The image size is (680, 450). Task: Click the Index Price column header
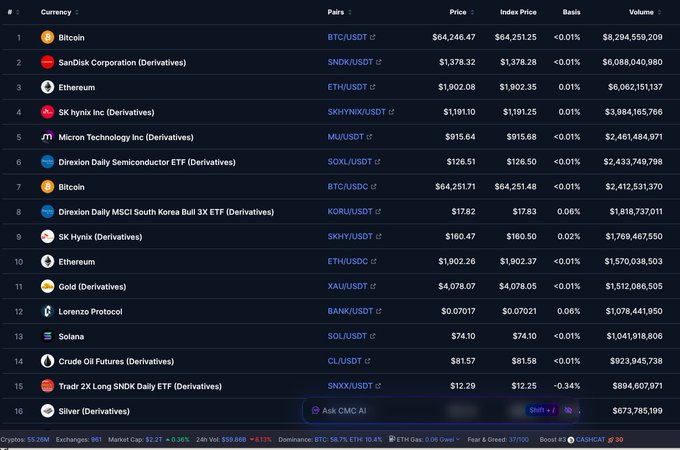tap(518, 12)
